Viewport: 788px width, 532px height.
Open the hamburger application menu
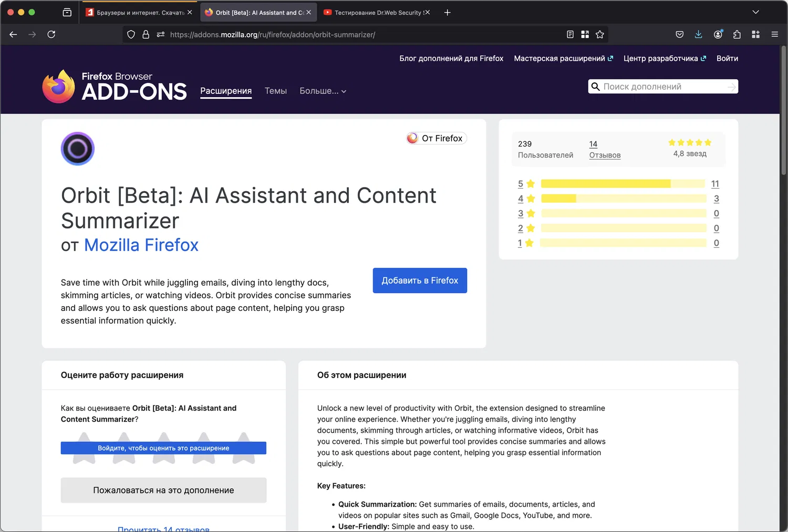(x=774, y=35)
